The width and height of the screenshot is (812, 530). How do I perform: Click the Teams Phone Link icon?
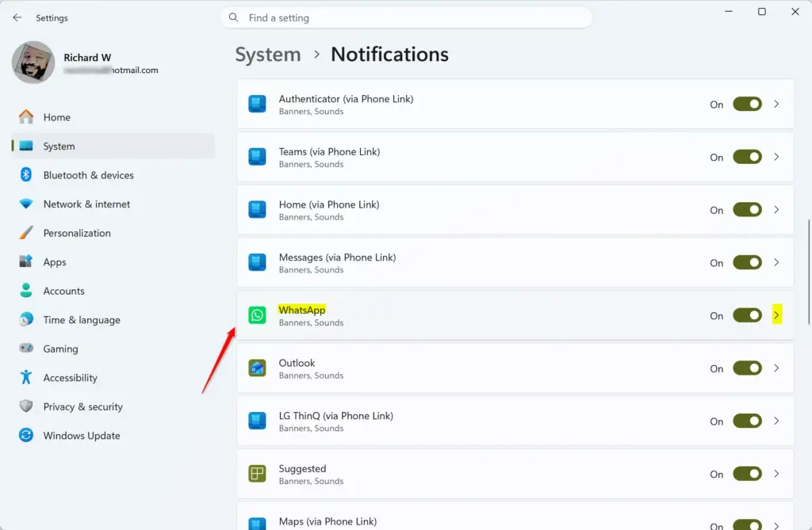(257, 157)
